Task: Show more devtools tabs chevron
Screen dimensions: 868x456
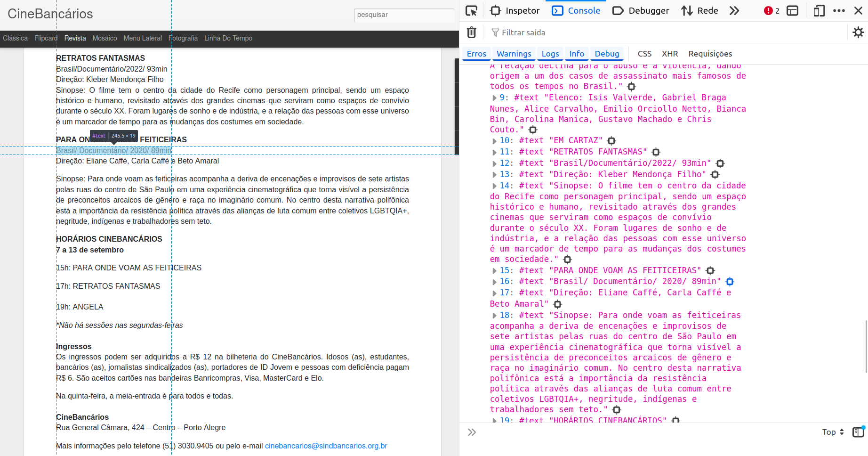Action: click(734, 10)
